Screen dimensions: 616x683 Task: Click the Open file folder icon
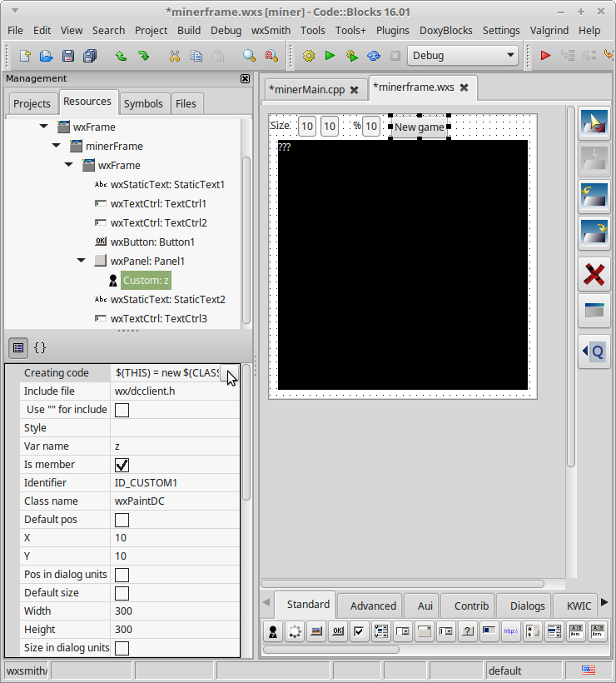(46, 56)
